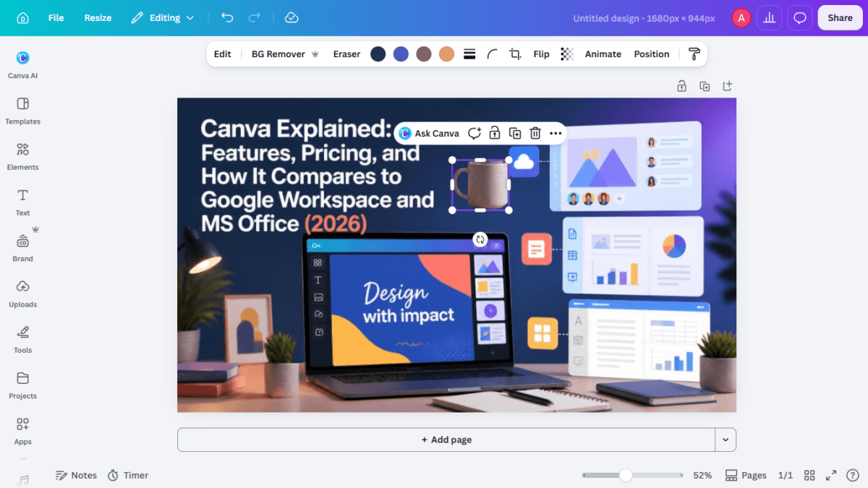Select the Eraser tool
The width and height of the screenshot is (868, 488).
coord(346,54)
